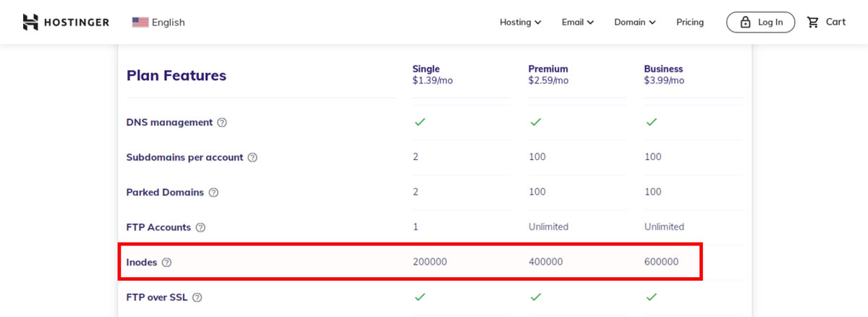Click the help icon next to DNS management
Viewport: 868px width, 317px height.
[x=222, y=122]
